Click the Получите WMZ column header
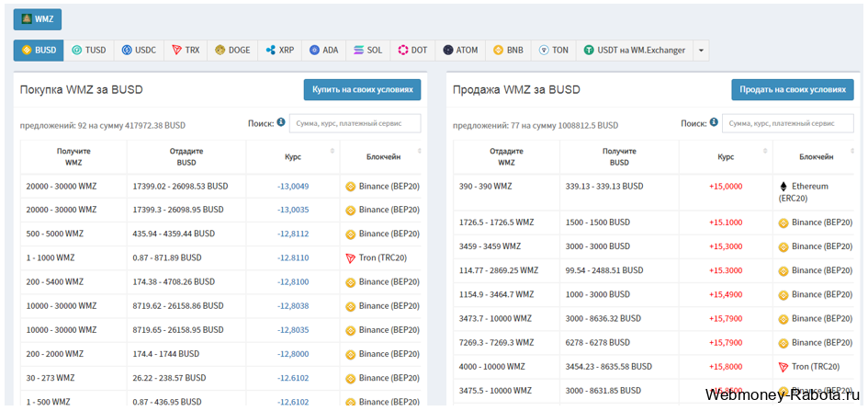The height and width of the screenshot is (411, 868). [x=73, y=156]
